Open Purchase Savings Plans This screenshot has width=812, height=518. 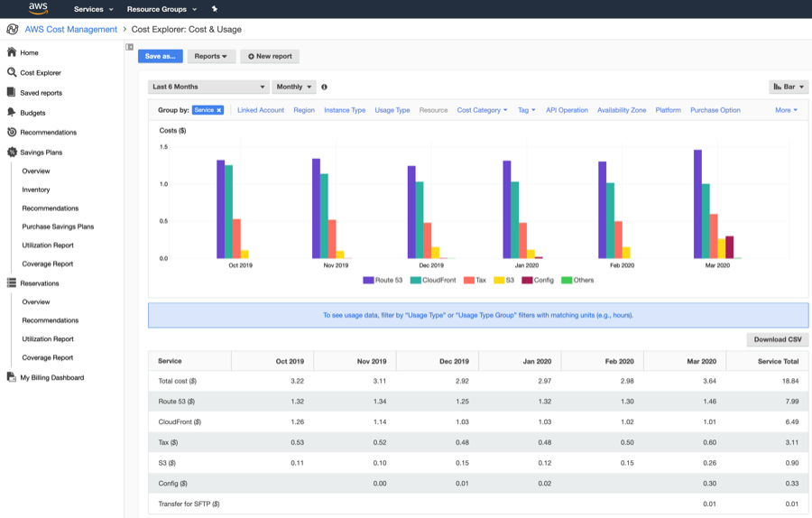tap(58, 227)
